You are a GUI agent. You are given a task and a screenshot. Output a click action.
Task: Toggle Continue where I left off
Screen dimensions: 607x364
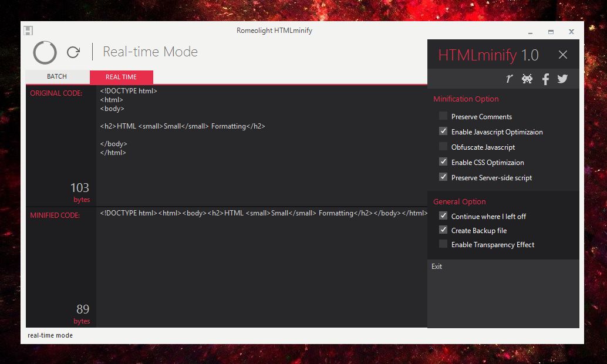click(x=443, y=215)
